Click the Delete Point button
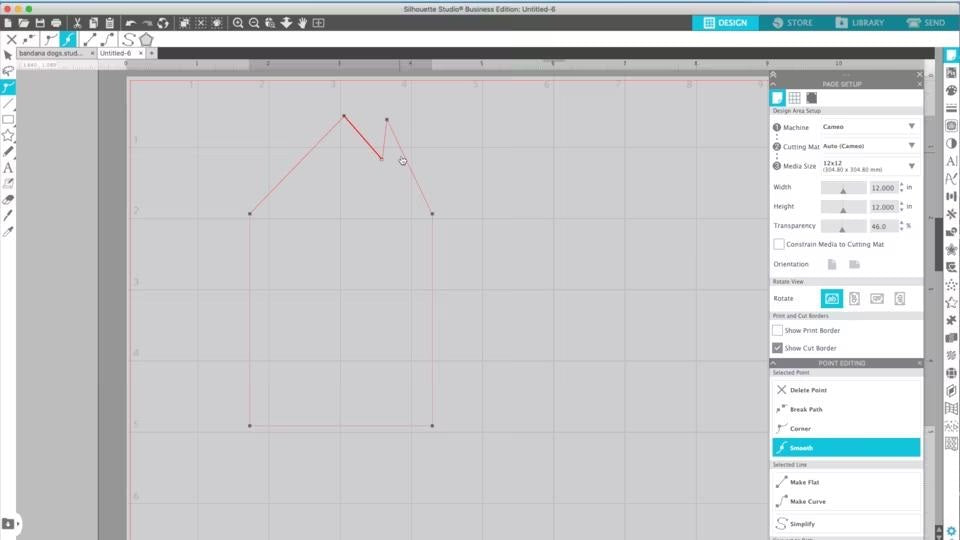 coord(846,390)
